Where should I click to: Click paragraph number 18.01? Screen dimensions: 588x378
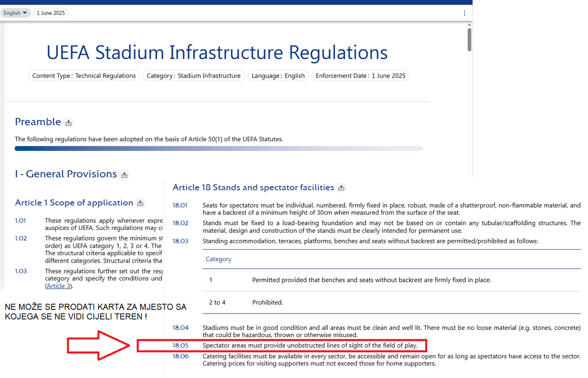(180, 206)
